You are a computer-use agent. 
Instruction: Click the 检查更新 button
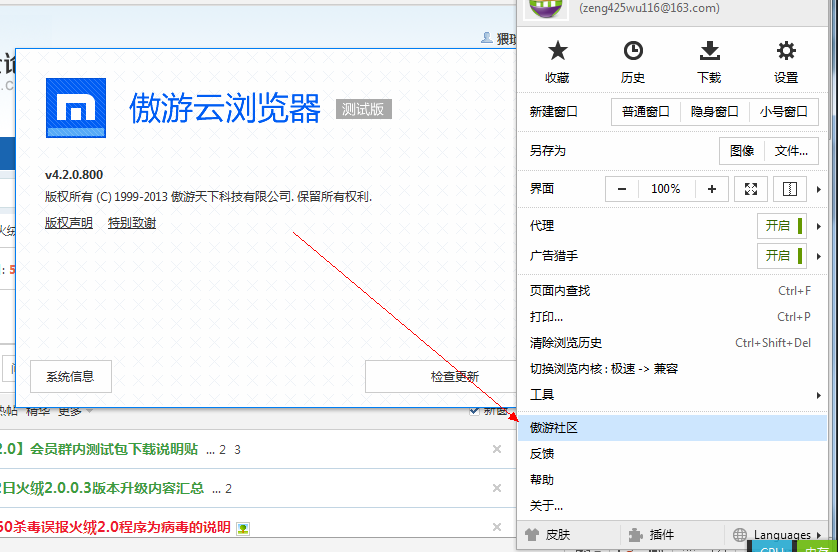443,376
